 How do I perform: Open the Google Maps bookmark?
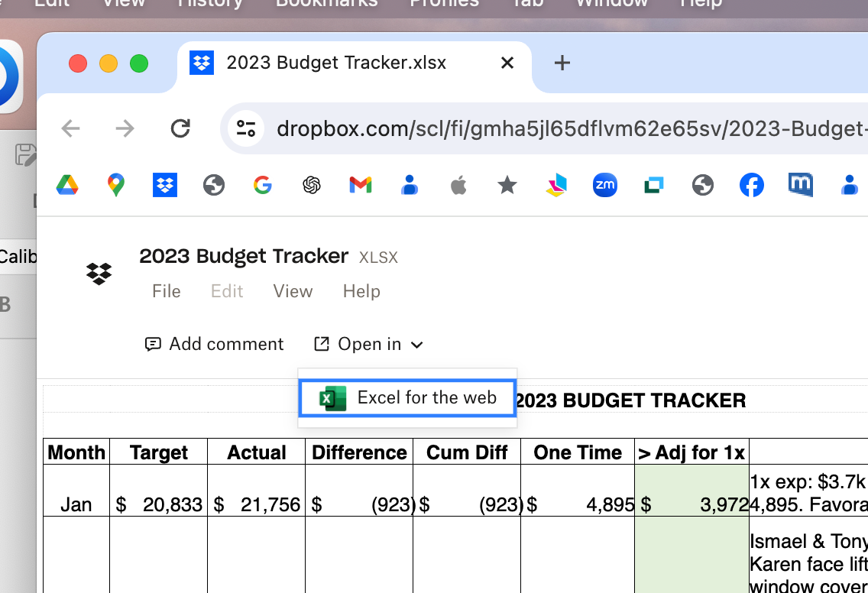[x=116, y=185]
